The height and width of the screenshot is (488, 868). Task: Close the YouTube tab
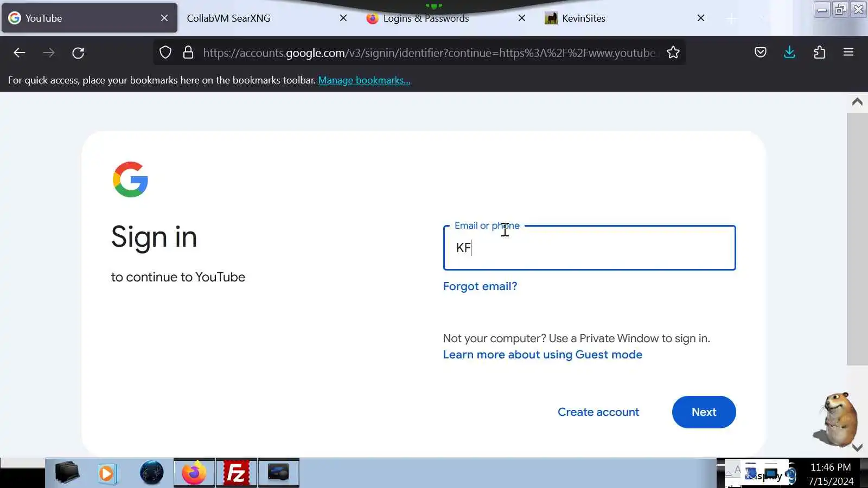164,18
